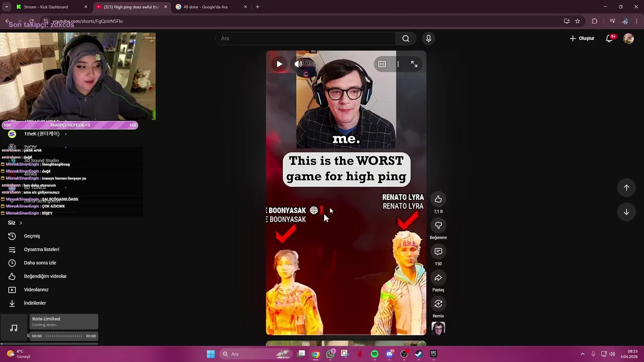644x362 pixels.
Task: Toggle closed captions on the Short
Action: pos(382,64)
